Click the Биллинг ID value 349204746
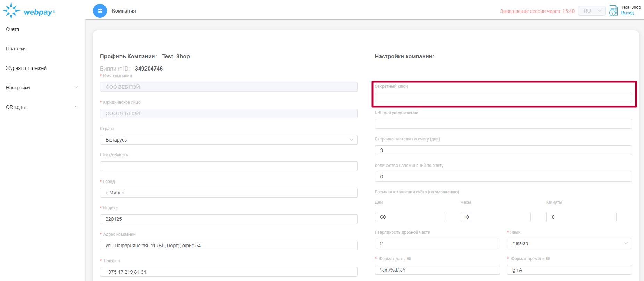 (149, 69)
